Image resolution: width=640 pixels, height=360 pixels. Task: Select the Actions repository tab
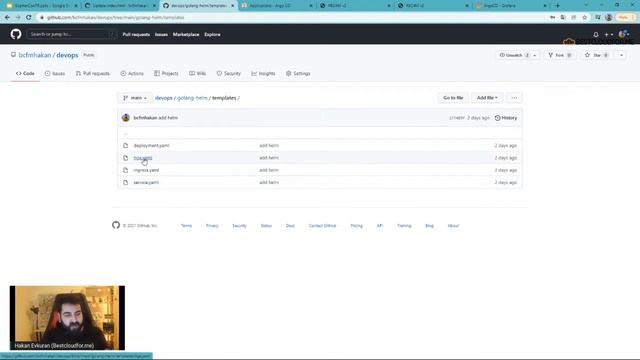tap(132, 73)
